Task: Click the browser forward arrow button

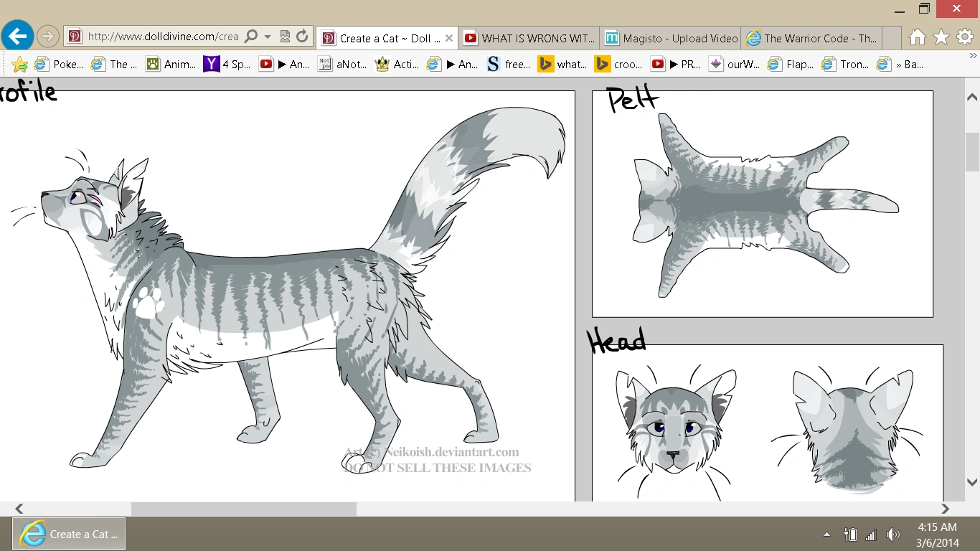Action: 47,36
